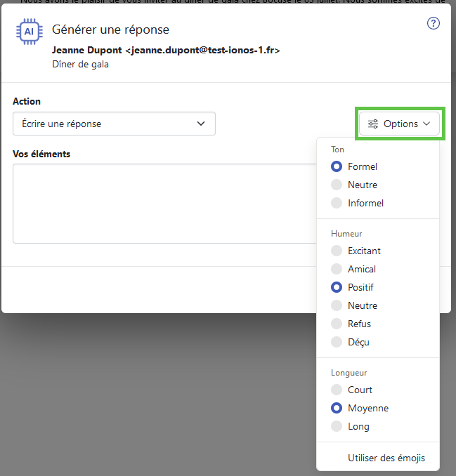
Task: Click the sliders icon in Options button
Action: (373, 124)
